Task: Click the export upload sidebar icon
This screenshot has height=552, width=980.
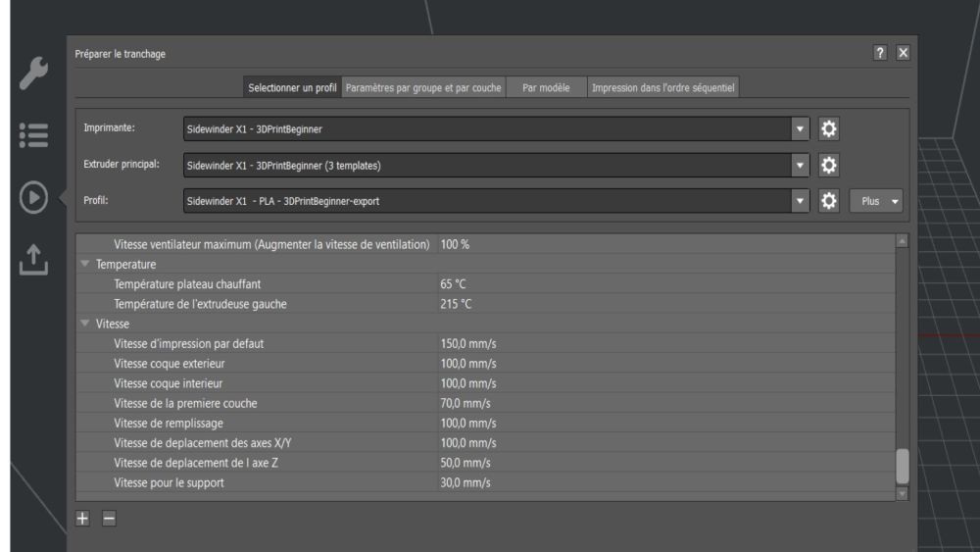Action: 33,260
